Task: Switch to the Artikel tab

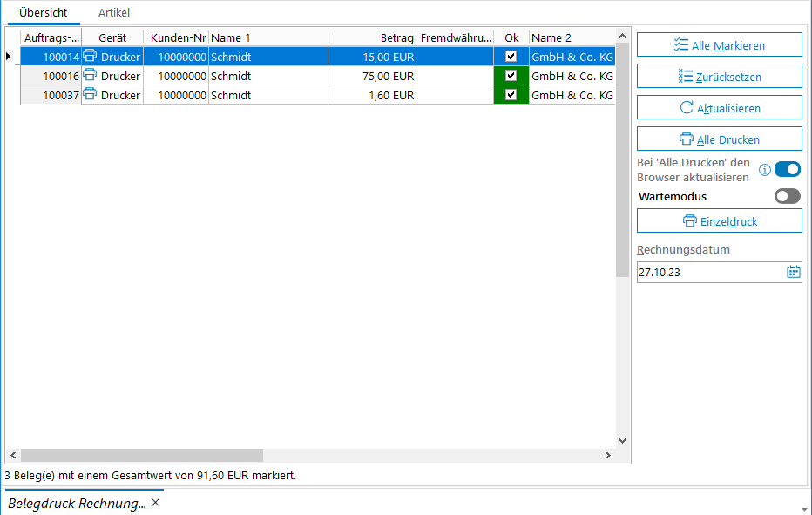Action: tap(114, 13)
